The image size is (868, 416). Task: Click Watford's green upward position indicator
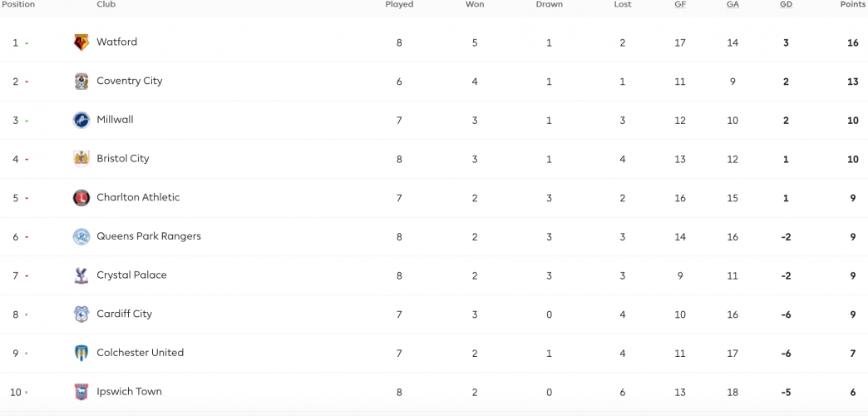pyautogui.click(x=27, y=42)
